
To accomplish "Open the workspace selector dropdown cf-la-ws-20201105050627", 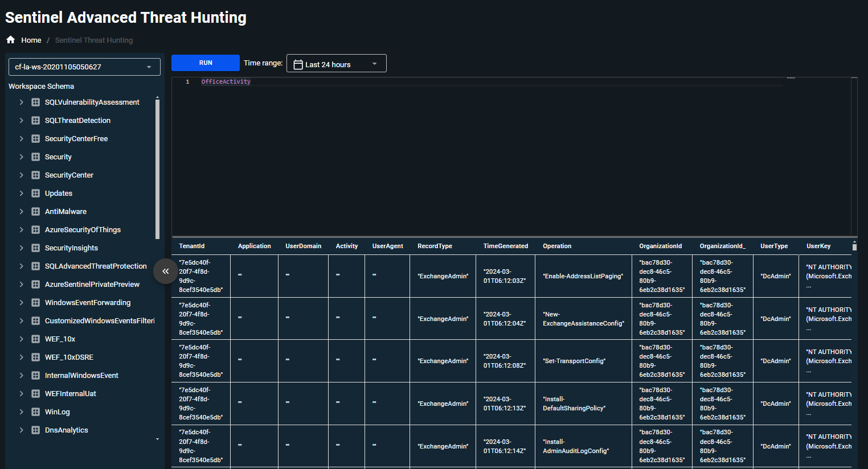I will pyautogui.click(x=84, y=67).
